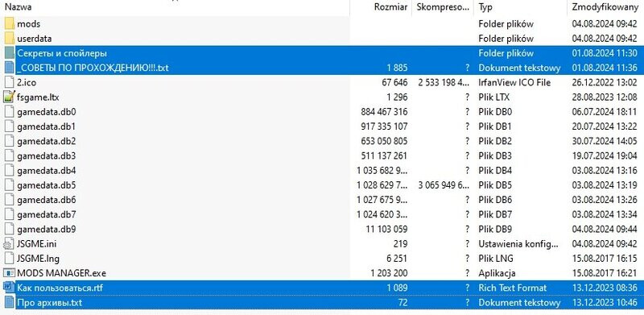
Task: Click the fsgame.ltx notepad icon
Action: [x=10, y=97]
